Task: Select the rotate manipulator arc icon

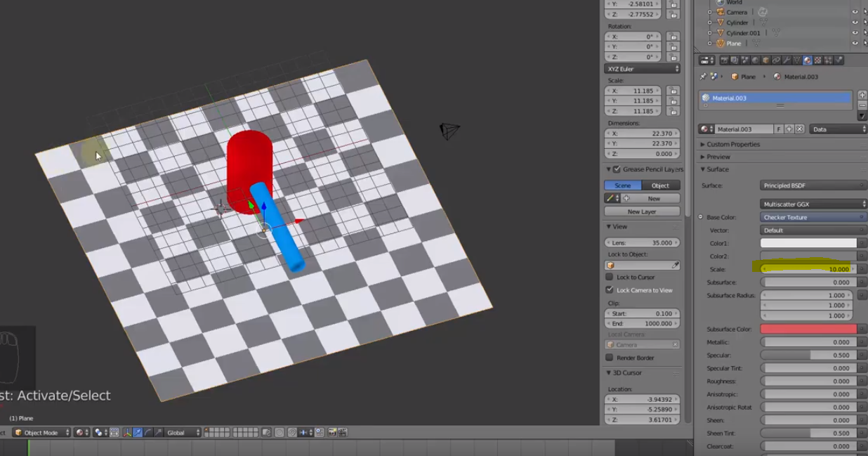Action: [147, 433]
